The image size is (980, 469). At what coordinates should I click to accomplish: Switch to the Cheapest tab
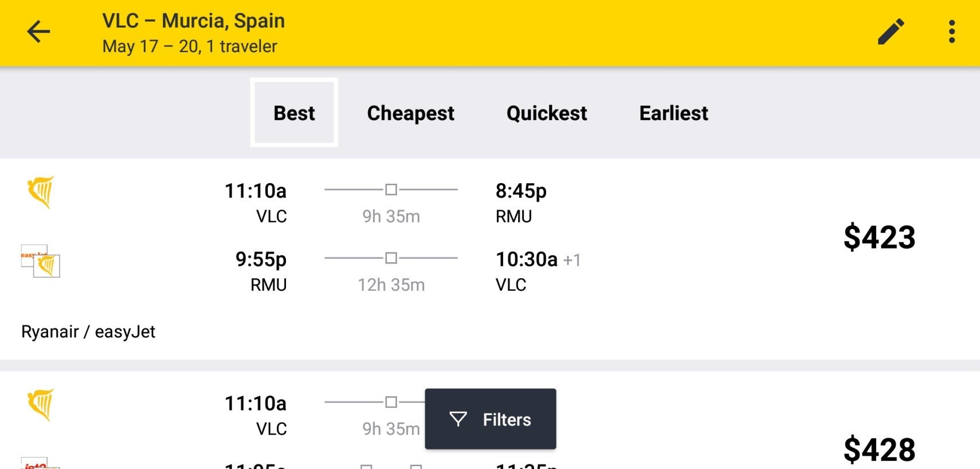point(410,113)
